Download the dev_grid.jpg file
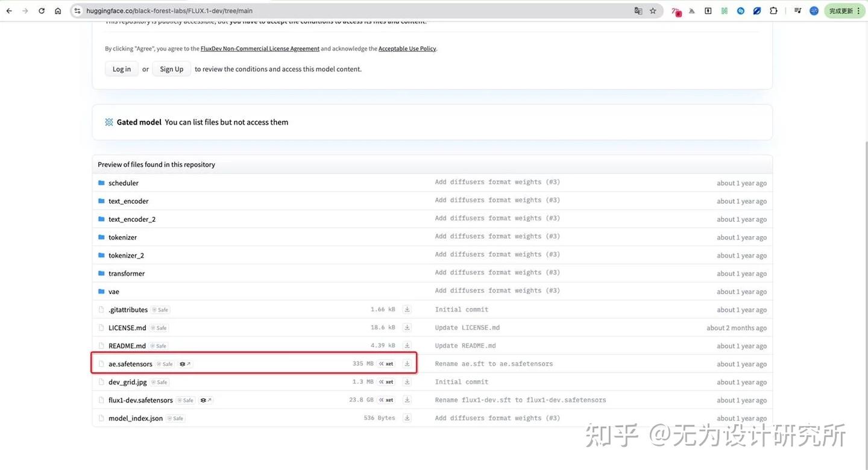Viewport: 868px width, 470px height. point(407,382)
